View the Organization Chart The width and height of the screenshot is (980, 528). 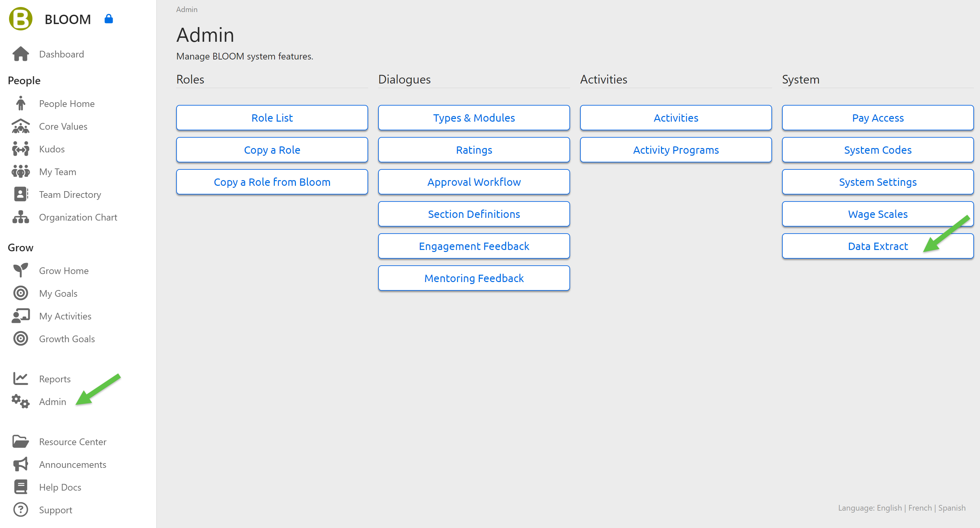pyautogui.click(x=78, y=217)
